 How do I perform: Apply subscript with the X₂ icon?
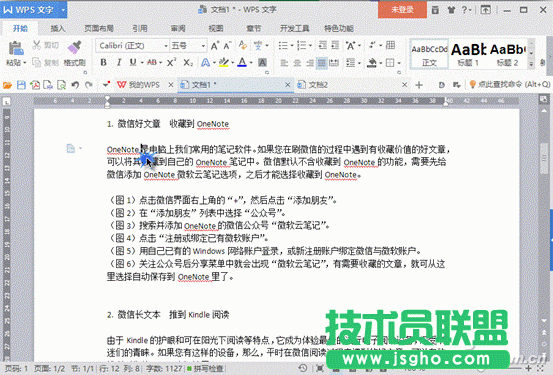(x=188, y=62)
